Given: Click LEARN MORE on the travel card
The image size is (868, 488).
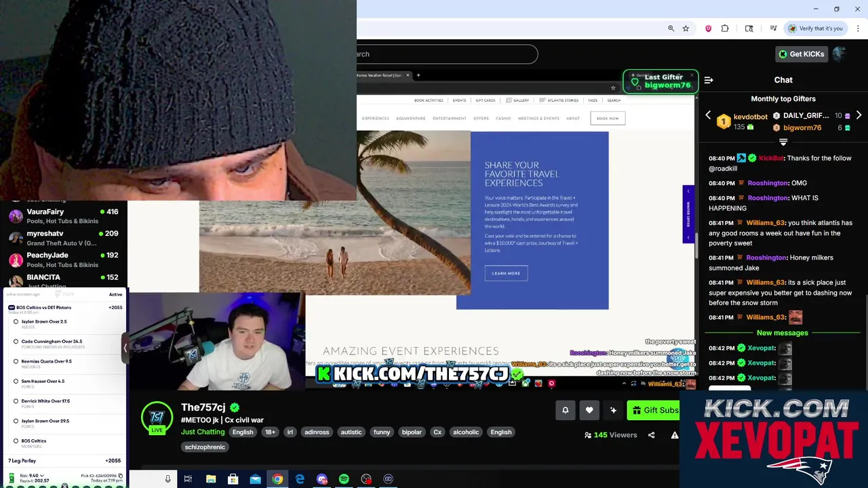Looking at the screenshot, I should click(x=506, y=273).
